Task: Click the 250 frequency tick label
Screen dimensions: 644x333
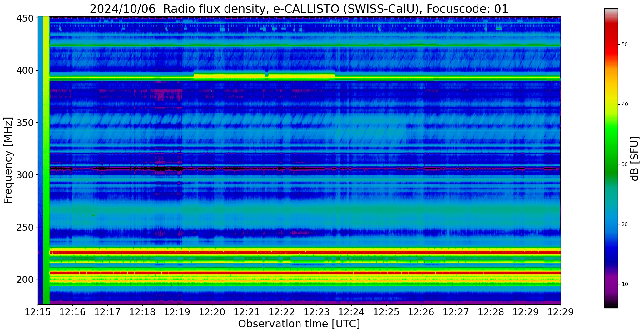Action: click(x=25, y=227)
